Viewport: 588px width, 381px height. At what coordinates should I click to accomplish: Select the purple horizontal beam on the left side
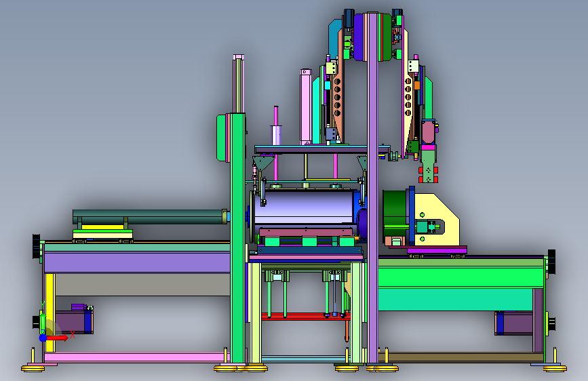[137, 262]
